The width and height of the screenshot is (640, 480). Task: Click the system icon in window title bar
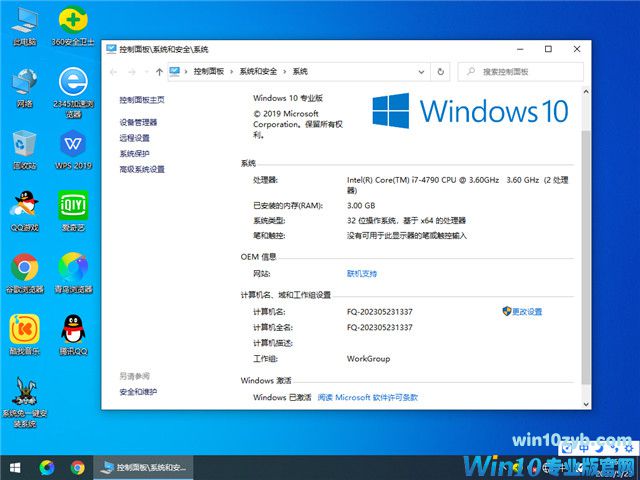pyautogui.click(x=111, y=49)
